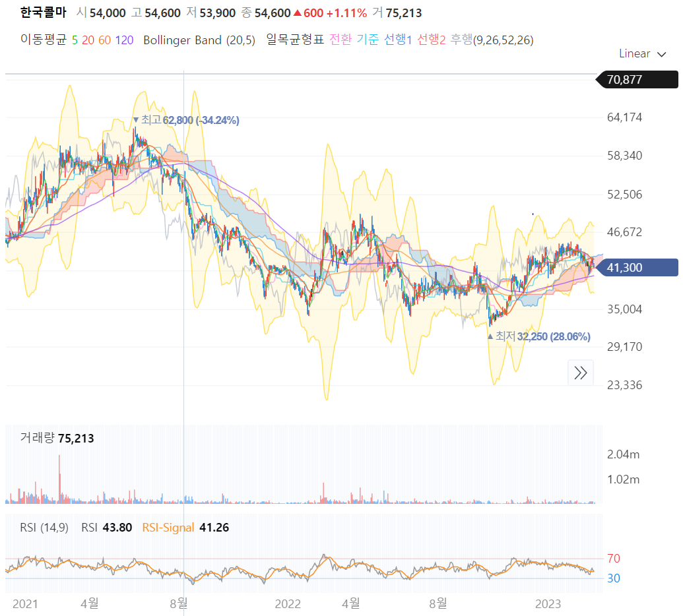Click the 46,672 price axis label
This screenshot has width=683, height=616.
coord(625,232)
